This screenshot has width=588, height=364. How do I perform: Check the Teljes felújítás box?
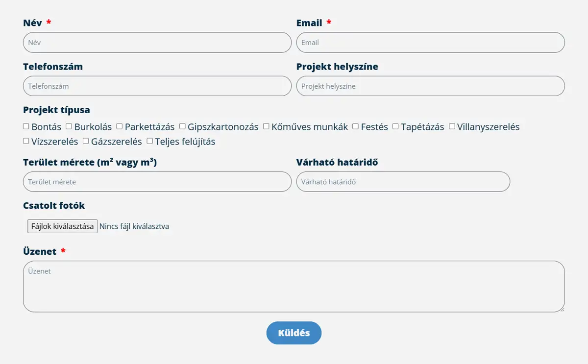(x=150, y=141)
